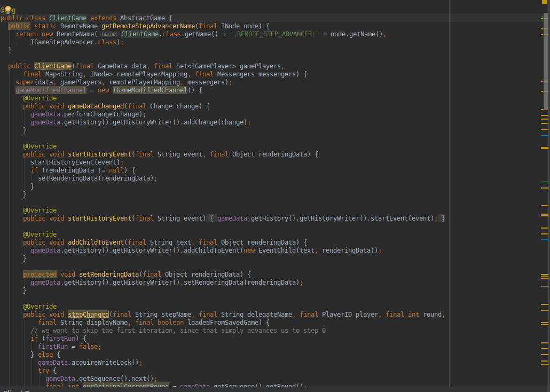This screenshot has width=550, height=392.
Task: Click EventChild in the new expression
Action: tap(277, 250)
